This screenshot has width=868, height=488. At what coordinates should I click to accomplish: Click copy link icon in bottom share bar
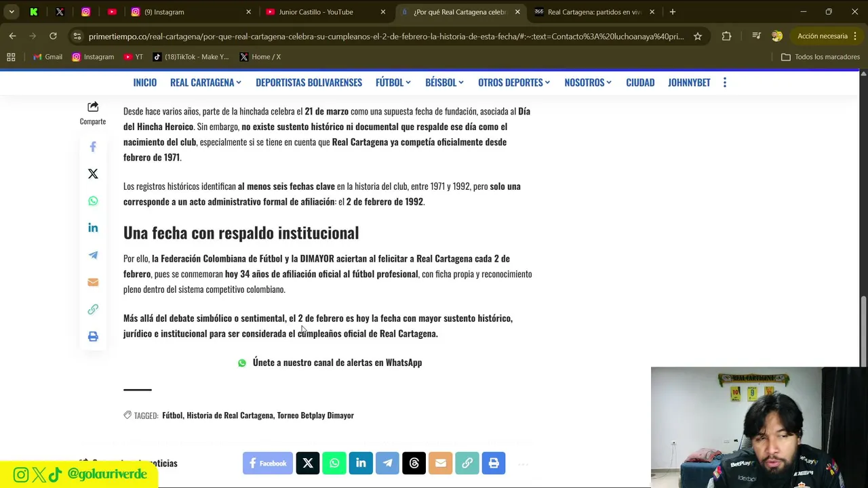pyautogui.click(x=467, y=463)
